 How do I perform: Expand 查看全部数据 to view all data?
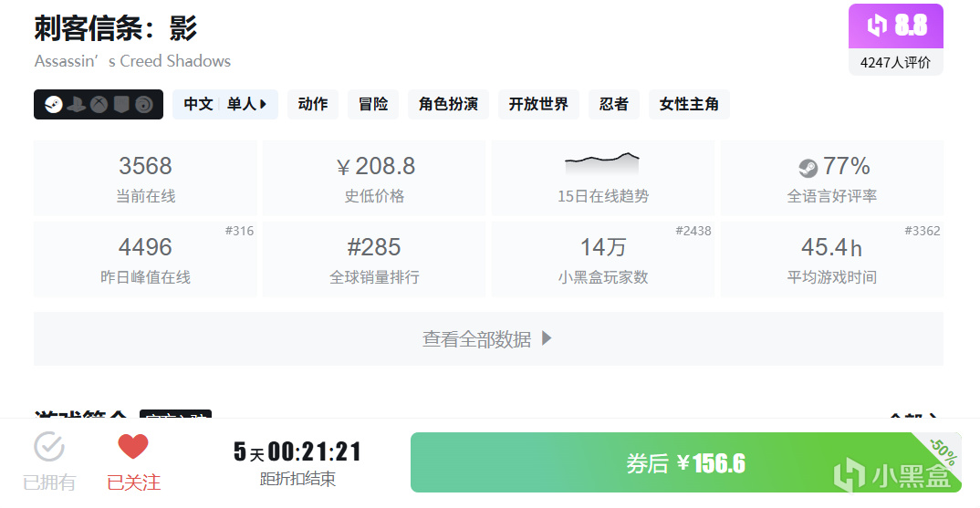pyautogui.click(x=488, y=338)
